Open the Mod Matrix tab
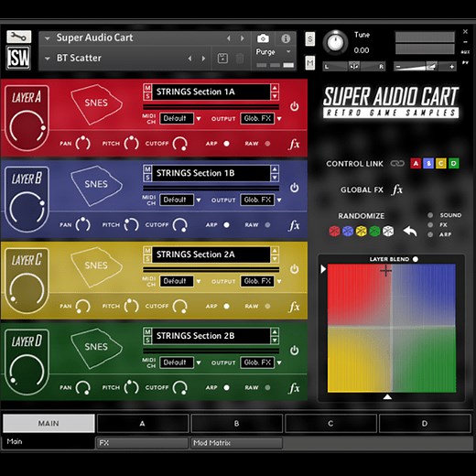Screen dimensions: 476x476 click(236, 443)
